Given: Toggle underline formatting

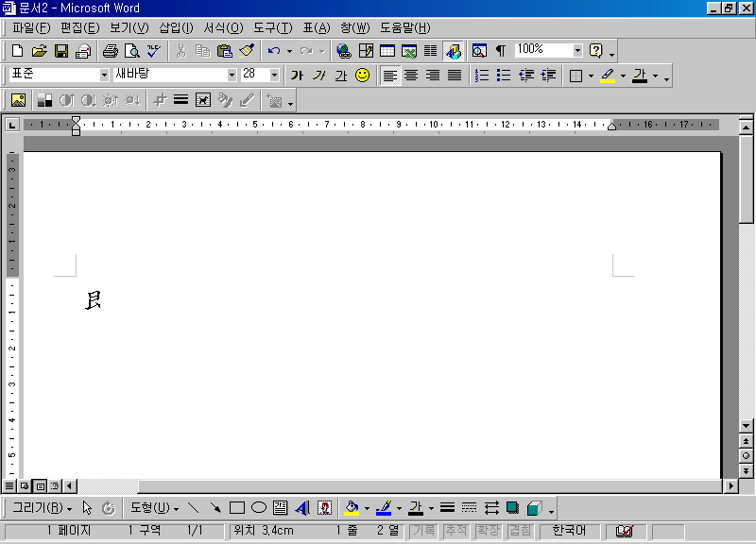Looking at the screenshot, I should tap(341, 76).
